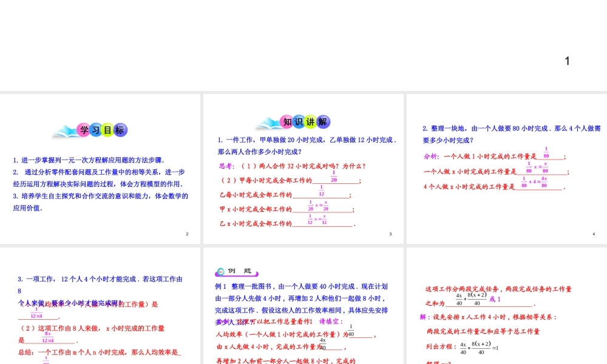Screen dimensions: 607x364
Task: Click the blue 讲 bead of 知识讲解 banner
Action: [310, 121]
